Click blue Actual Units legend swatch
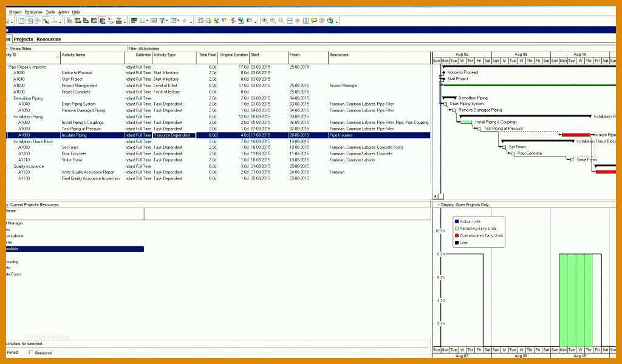622x364 pixels. tap(457, 221)
